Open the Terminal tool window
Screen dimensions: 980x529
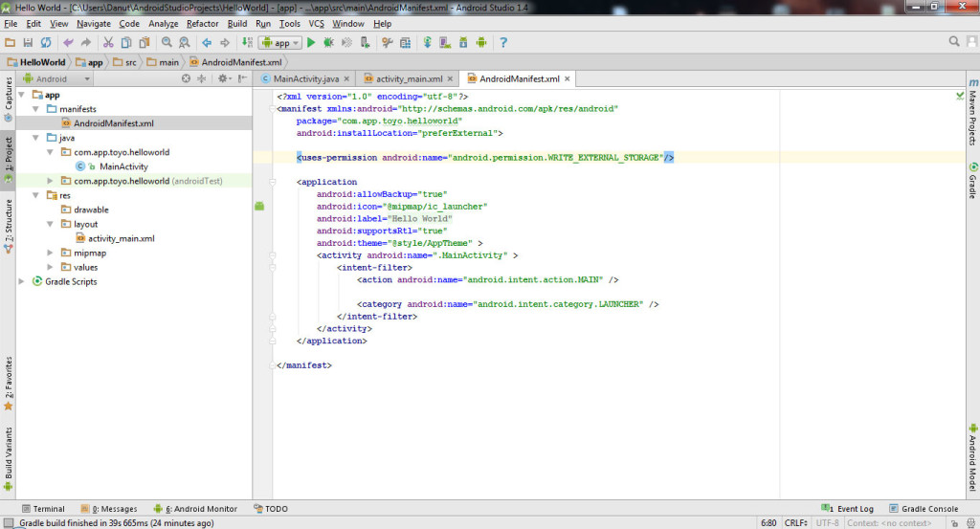(43, 509)
